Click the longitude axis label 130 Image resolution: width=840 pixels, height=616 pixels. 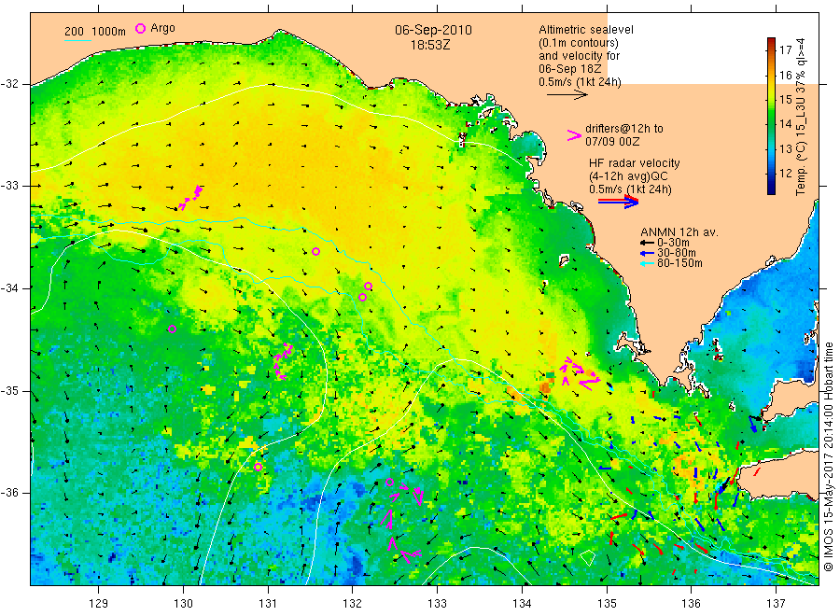click(183, 604)
